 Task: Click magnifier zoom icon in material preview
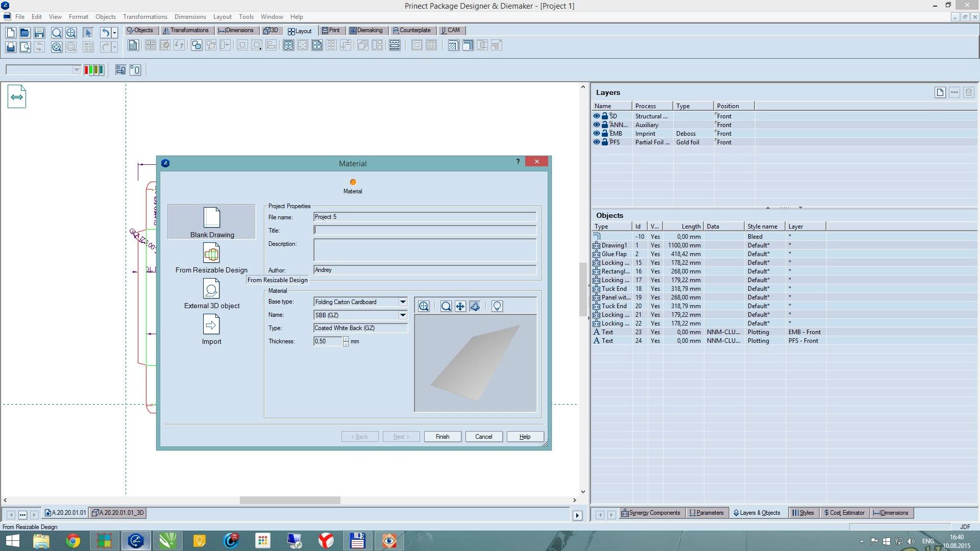click(446, 306)
